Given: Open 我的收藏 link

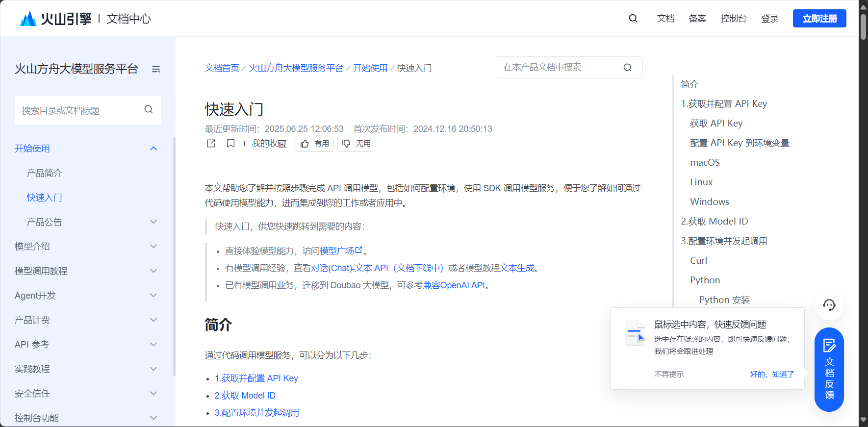Looking at the screenshot, I should click(x=269, y=144).
